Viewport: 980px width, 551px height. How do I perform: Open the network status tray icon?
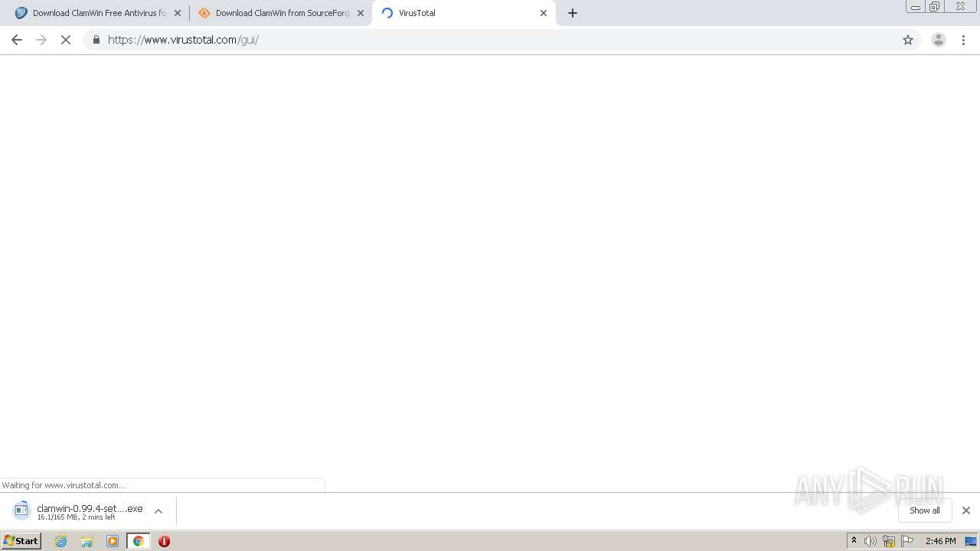coord(889,541)
